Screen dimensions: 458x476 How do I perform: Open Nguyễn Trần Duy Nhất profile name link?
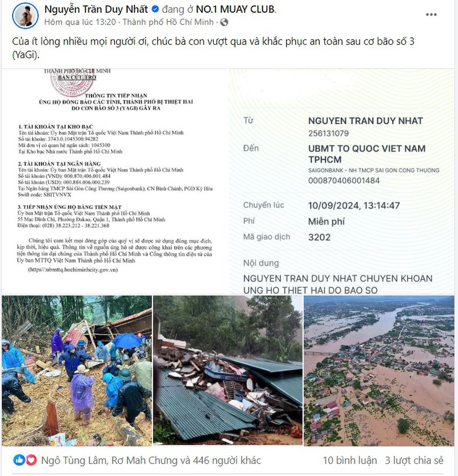(96, 9)
